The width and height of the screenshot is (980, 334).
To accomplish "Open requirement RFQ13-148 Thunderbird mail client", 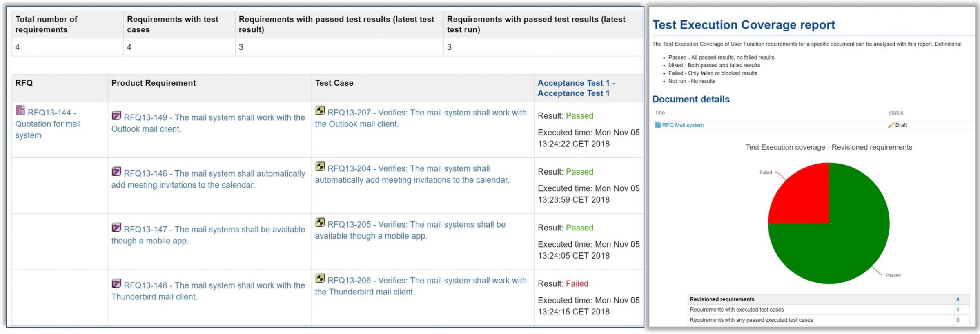I will [208, 291].
